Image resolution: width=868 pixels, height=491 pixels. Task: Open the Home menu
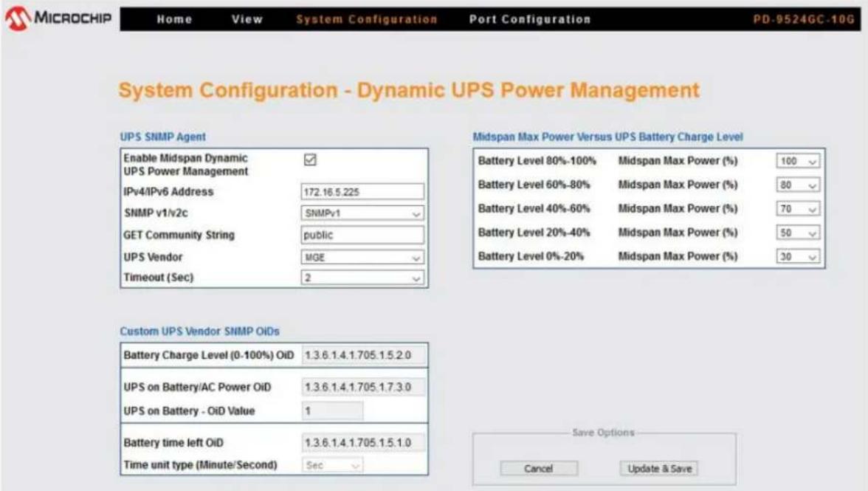coord(174,19)
